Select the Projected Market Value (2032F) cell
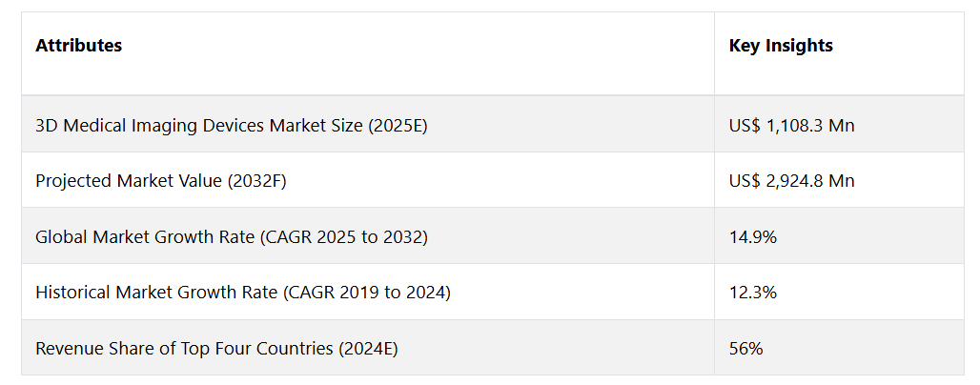This screenshot has height=385, width=980. point(368,180)
